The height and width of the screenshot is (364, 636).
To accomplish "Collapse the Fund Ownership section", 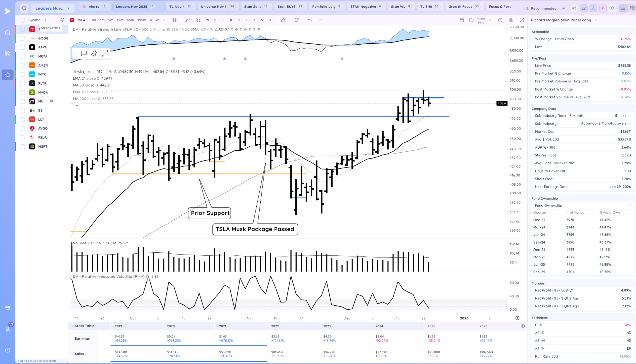I will pyautogui.click(x=629, y=205).
